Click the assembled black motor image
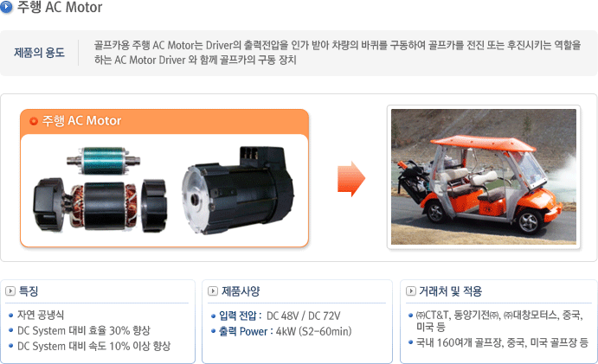 [x=238, y=189]
